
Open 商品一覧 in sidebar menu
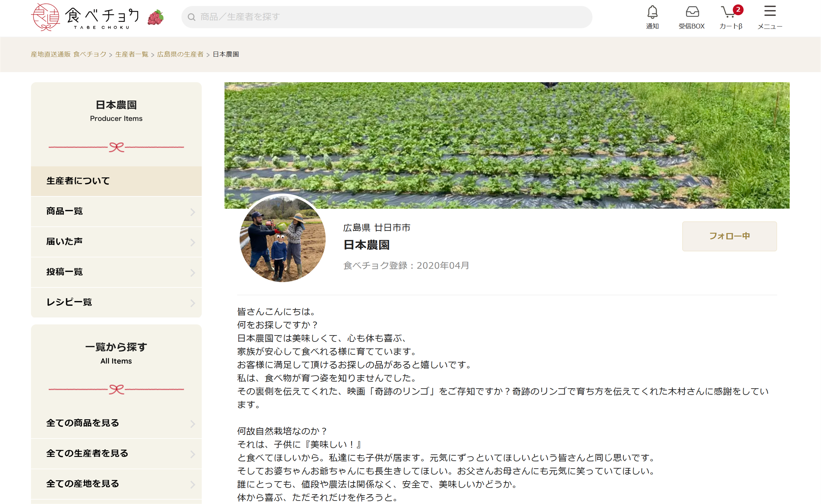pos(116,211)
